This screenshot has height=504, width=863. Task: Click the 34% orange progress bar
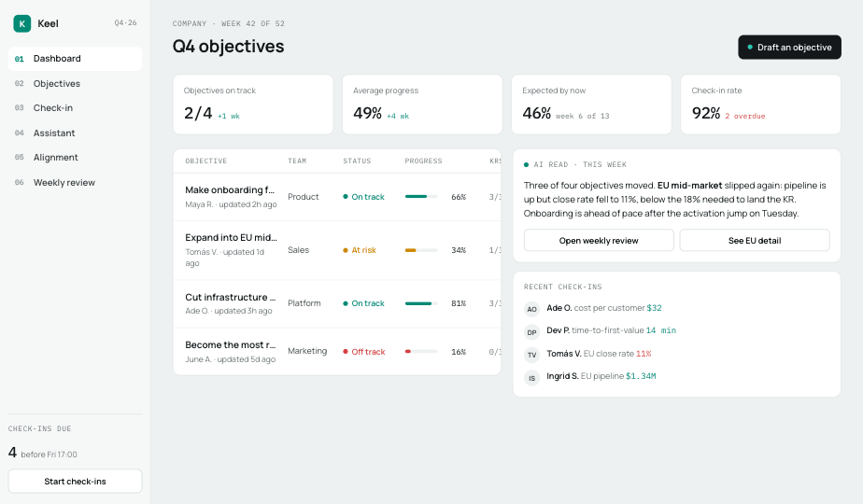pos(421,250)
